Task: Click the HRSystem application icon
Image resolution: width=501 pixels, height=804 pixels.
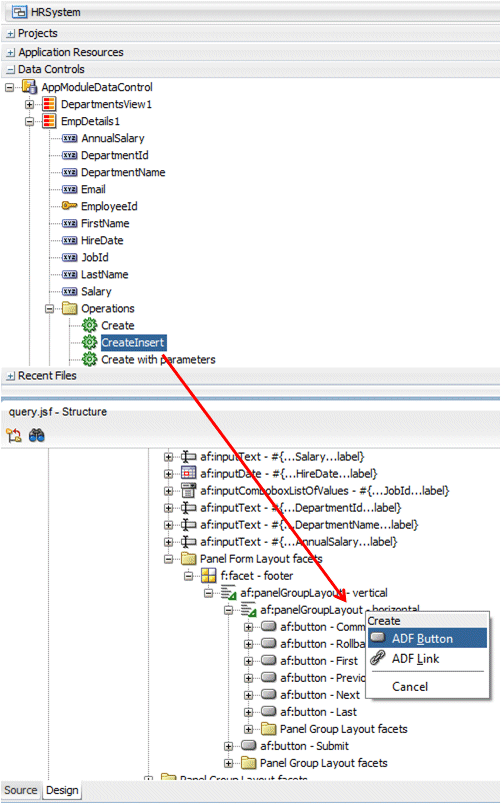Action: pyautogui.click(x=19, y=11)
